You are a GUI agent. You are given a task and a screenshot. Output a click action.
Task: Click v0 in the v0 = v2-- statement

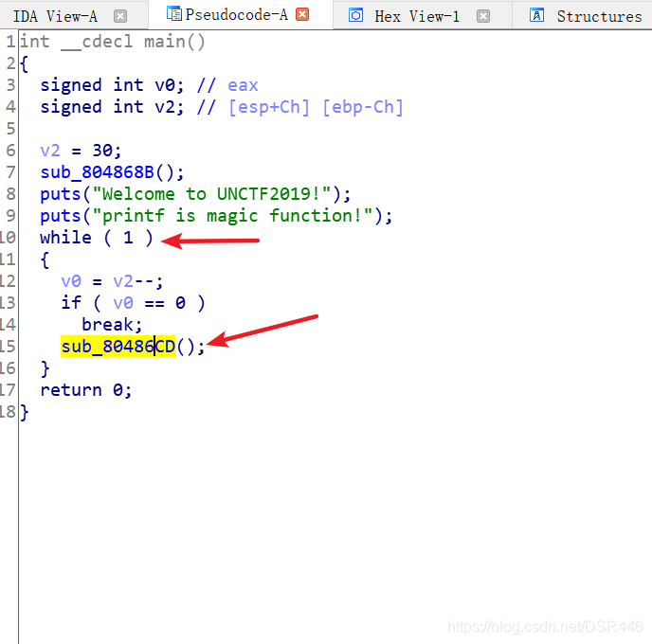pyautogui.click(x=71, y=281)
